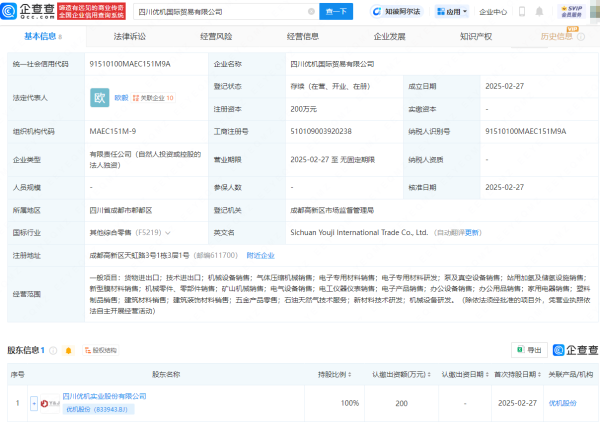Switch to 历史信息 VIP tab
Screen dimensions: 600x422
[x=557, y=36]
